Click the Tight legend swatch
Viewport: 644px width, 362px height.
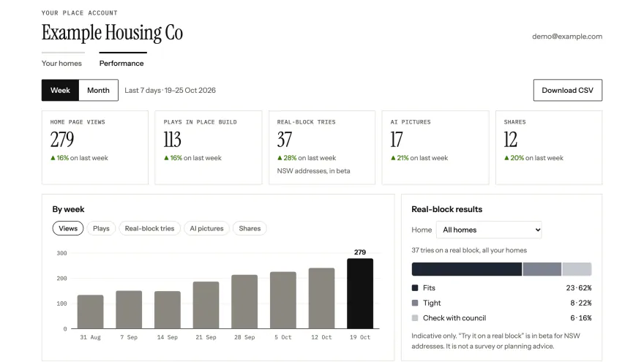pos(415,303)
